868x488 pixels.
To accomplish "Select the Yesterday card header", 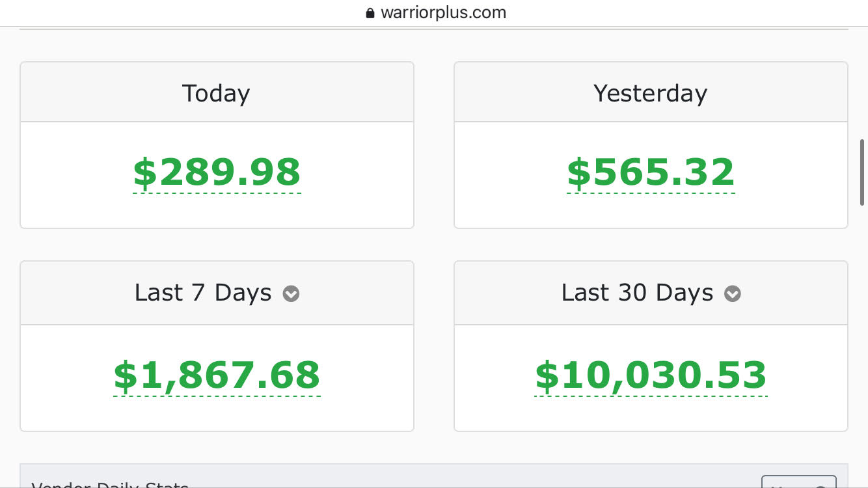I will [x=650, y=93].
